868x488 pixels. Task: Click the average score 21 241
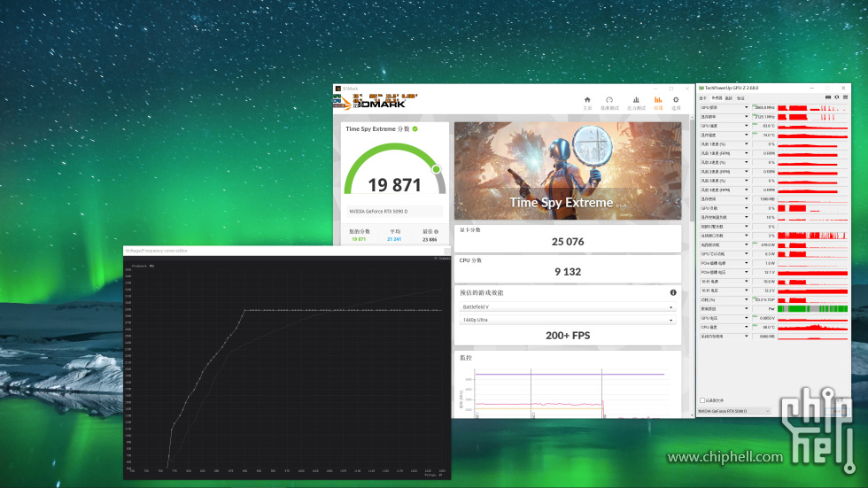(x=394, y=239)
